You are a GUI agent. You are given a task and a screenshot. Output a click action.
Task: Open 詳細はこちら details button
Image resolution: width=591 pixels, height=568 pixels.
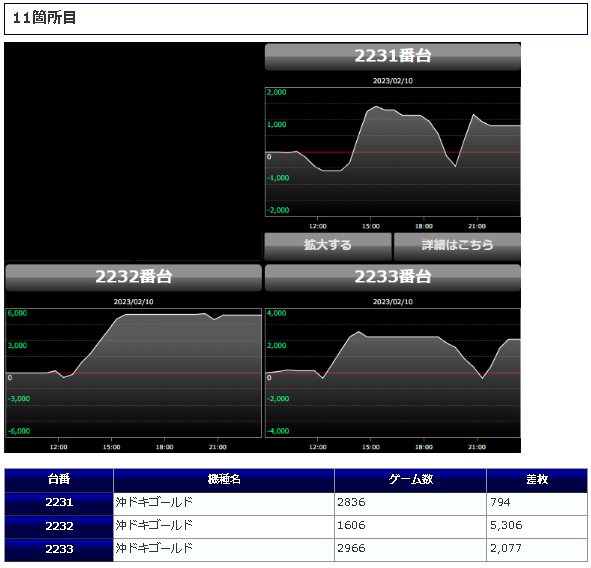pyautogui.click(x=457, y=246)
